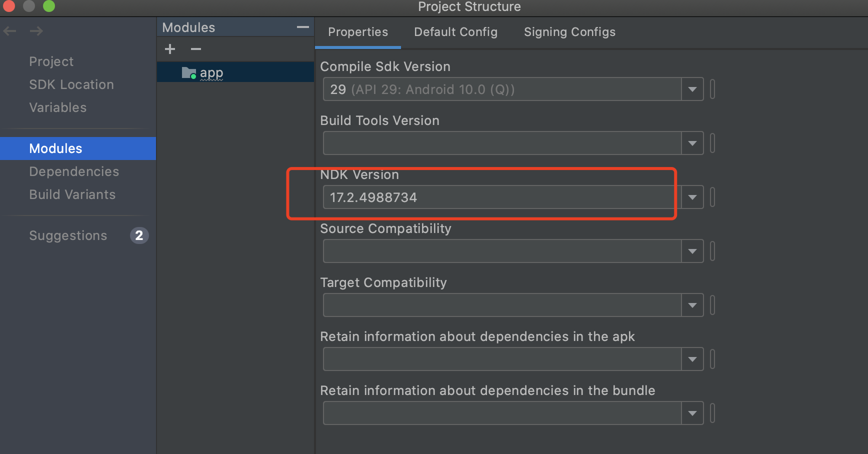
Task: Click the NDK Version text field
Action: coord(500,197)
